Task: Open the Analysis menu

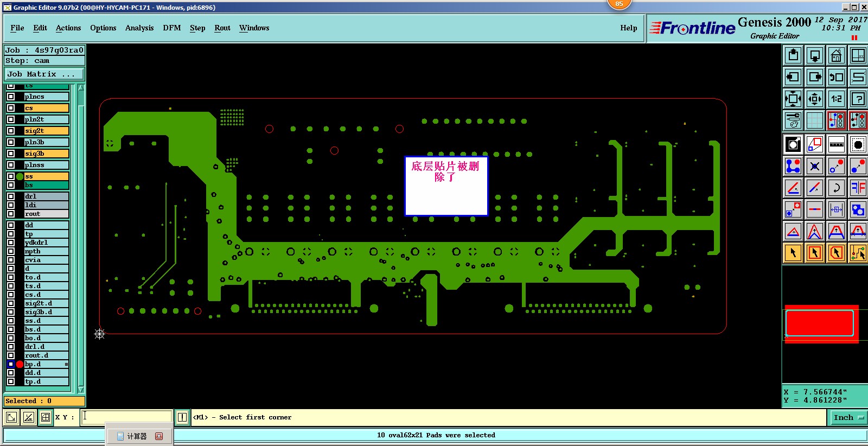Action: click(139, 28)
